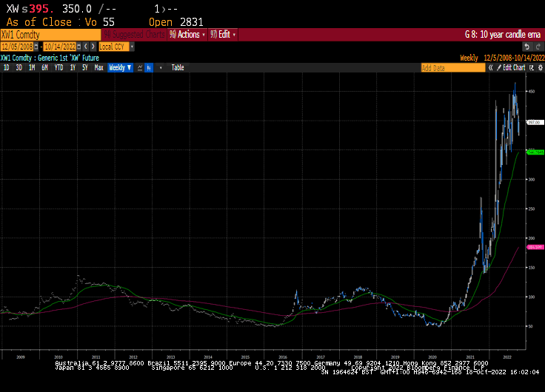Click last price 395 in header

tap(41, 9)
